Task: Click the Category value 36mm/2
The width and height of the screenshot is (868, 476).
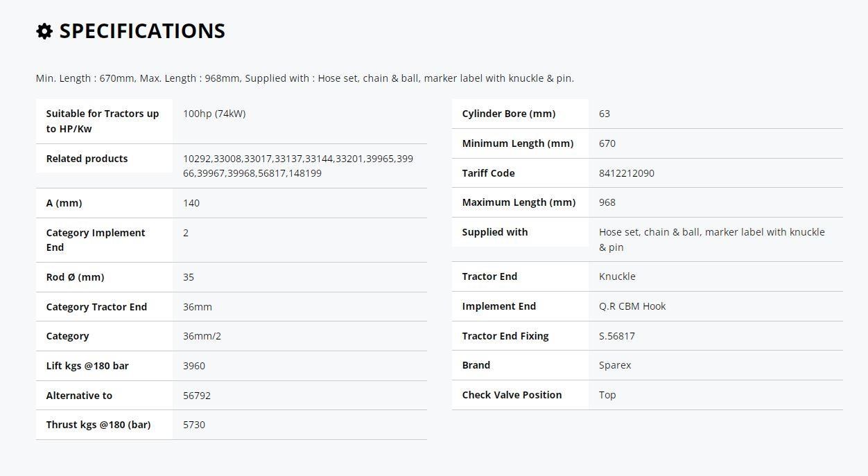Action: (202, 336)
